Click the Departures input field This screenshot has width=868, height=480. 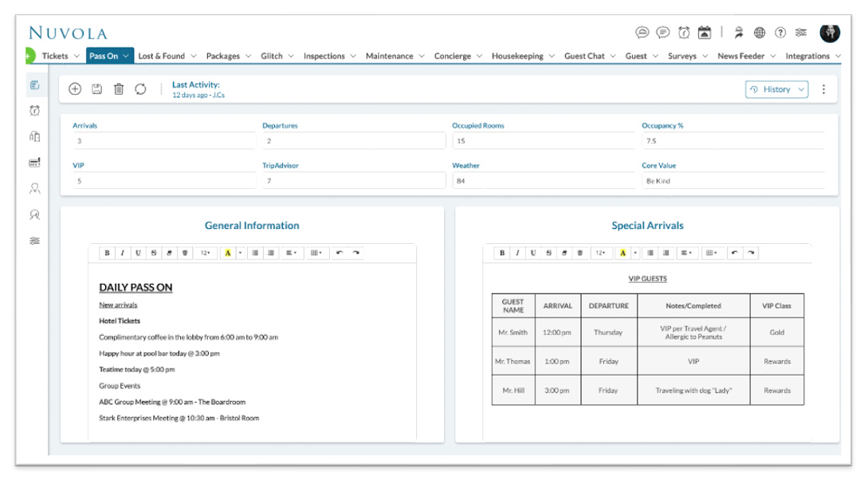click(x=354, y=141)
